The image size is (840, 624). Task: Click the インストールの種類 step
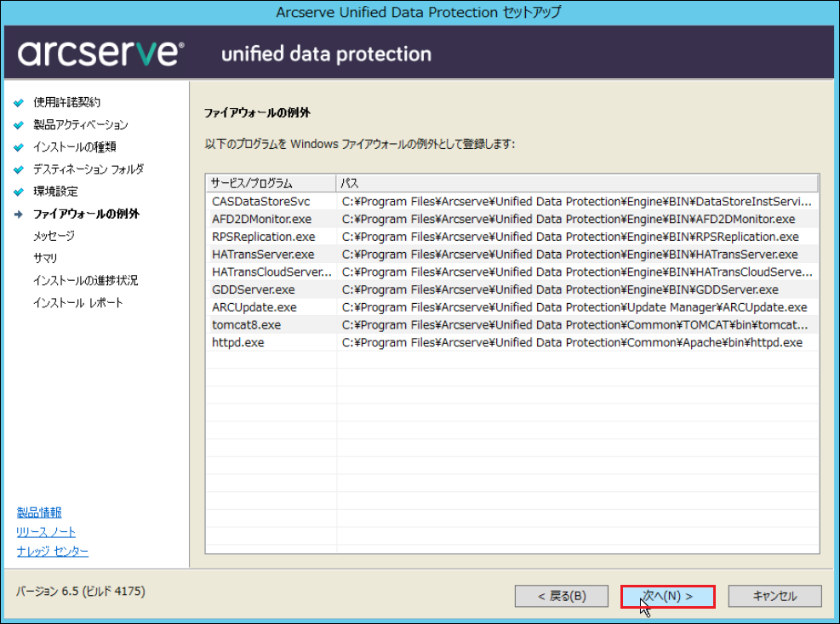point(74,147)
